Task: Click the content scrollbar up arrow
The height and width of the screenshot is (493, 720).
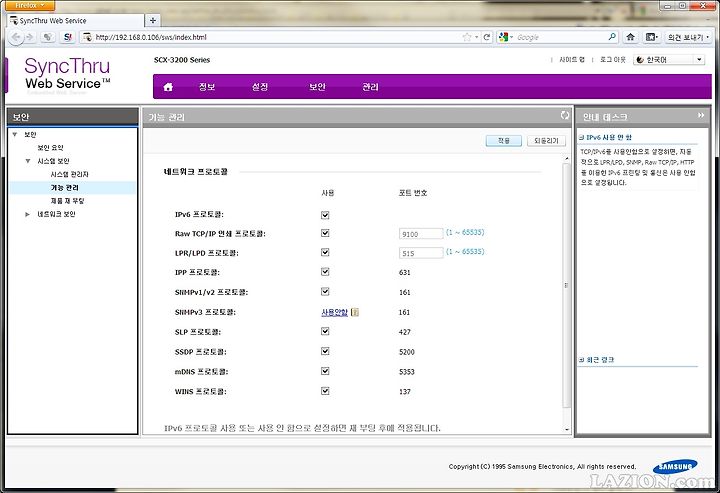Action: click(x=567, y=158)
